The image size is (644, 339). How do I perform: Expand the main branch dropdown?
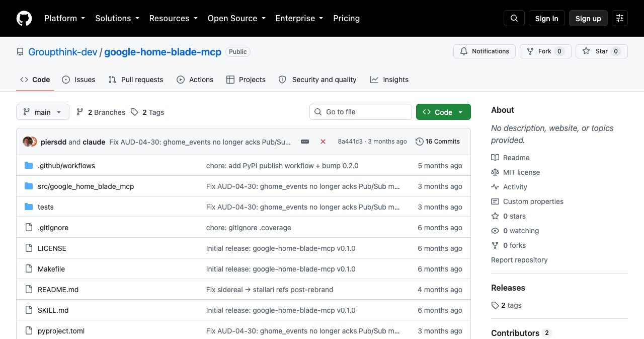pyautogui.click(x=43, y=112)
